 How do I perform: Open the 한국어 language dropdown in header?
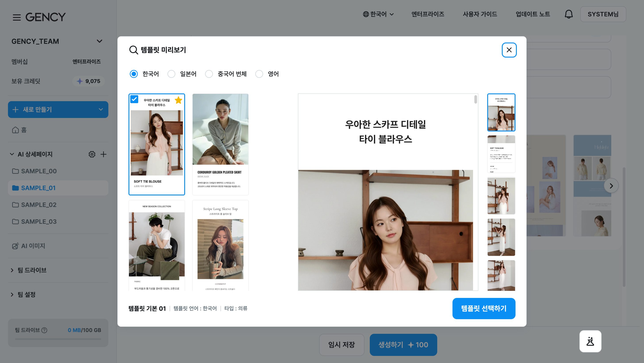point(378,14)
